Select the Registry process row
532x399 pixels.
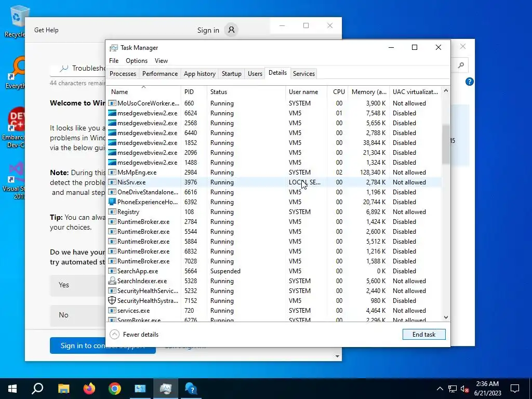pos(274,212)
